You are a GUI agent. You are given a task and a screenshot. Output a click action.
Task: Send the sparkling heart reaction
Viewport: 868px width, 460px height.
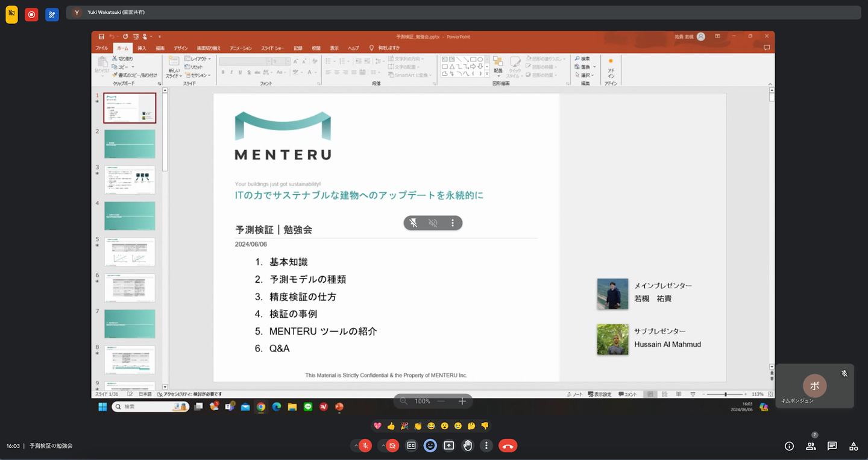(377, 426)
